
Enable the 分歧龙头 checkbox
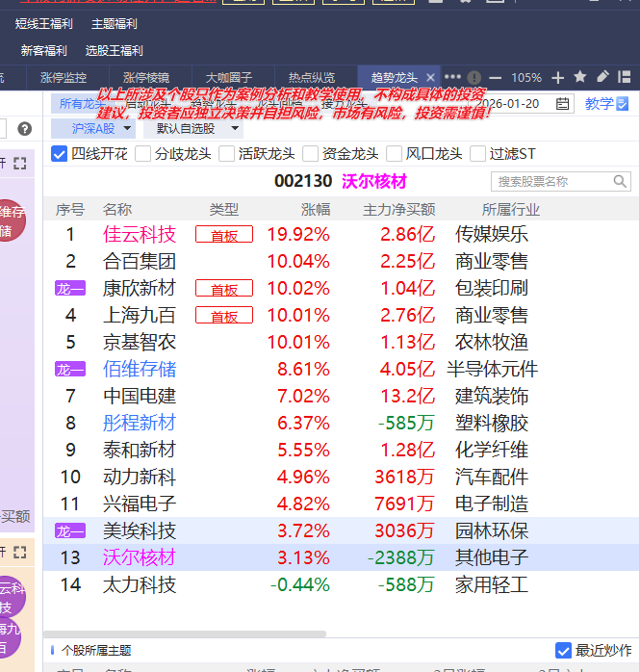[x=142, y=153]
